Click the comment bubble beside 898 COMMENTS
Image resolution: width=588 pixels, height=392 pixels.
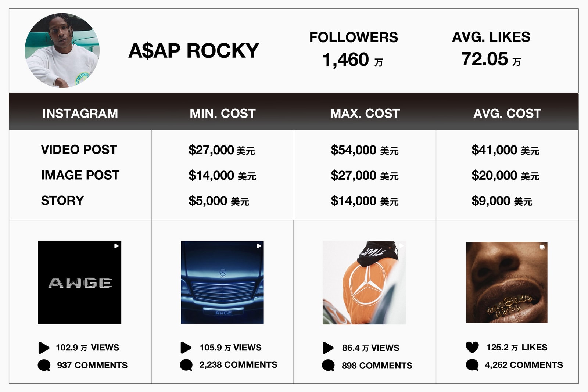328,365
